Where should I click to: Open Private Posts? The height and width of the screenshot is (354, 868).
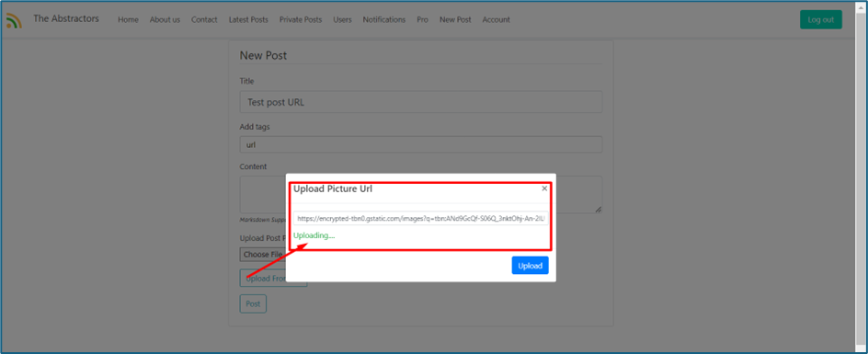pyautogui.click(x=301, y=19)
